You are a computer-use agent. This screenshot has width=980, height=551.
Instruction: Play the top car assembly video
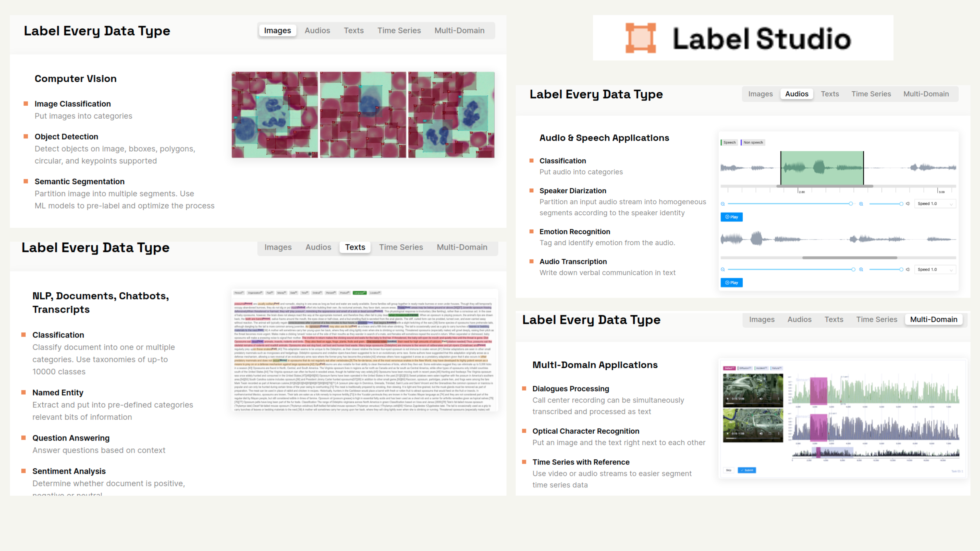click(x=727, y=399)
